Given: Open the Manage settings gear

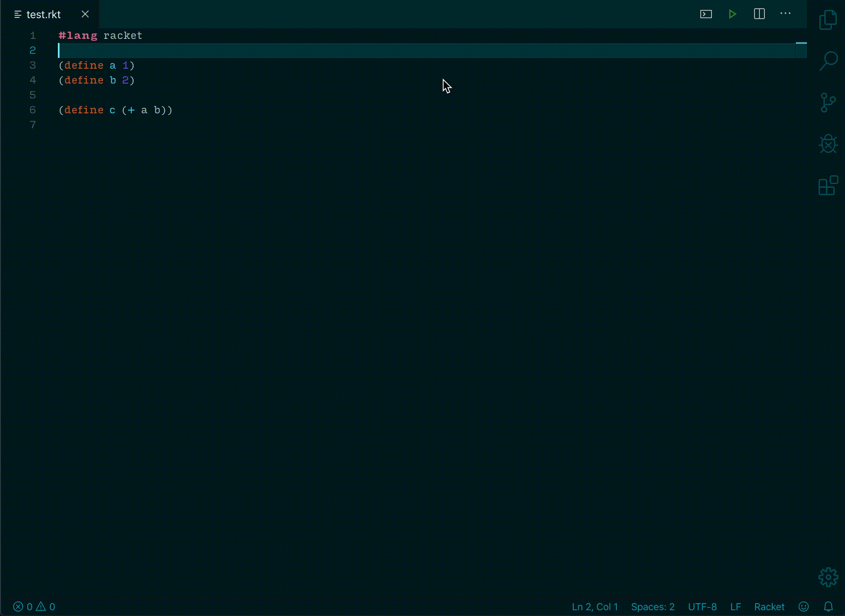Looking at the screenshot, I should coord(828,577).
